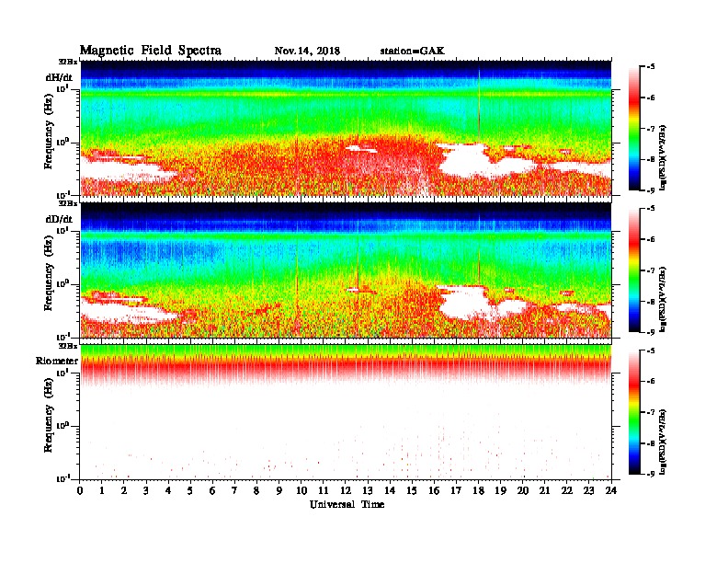
Task: Click the 10^1 frequency tick of the dD/dt panel
Action: coord(63,231)
